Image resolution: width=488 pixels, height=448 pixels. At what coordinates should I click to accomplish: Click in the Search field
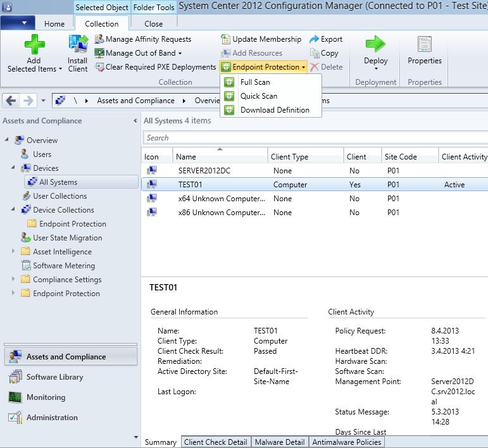315,138
